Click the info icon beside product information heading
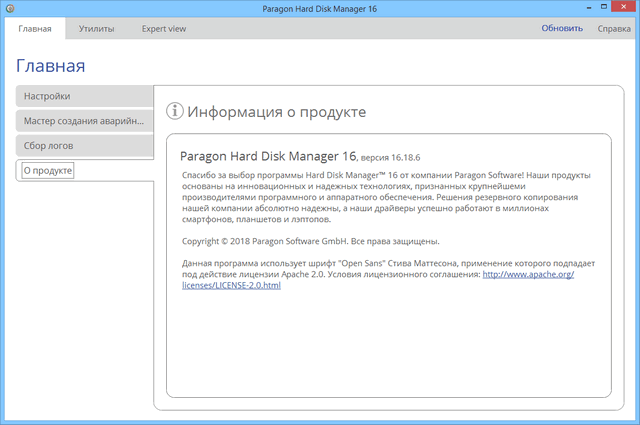The height and width of the screenshot is (425, 640). pos(174,111)
